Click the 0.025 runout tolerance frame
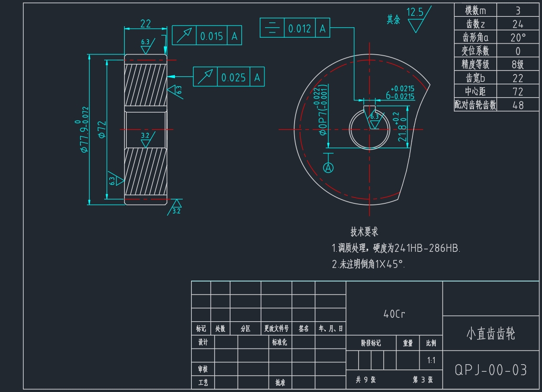 point(229,77)
